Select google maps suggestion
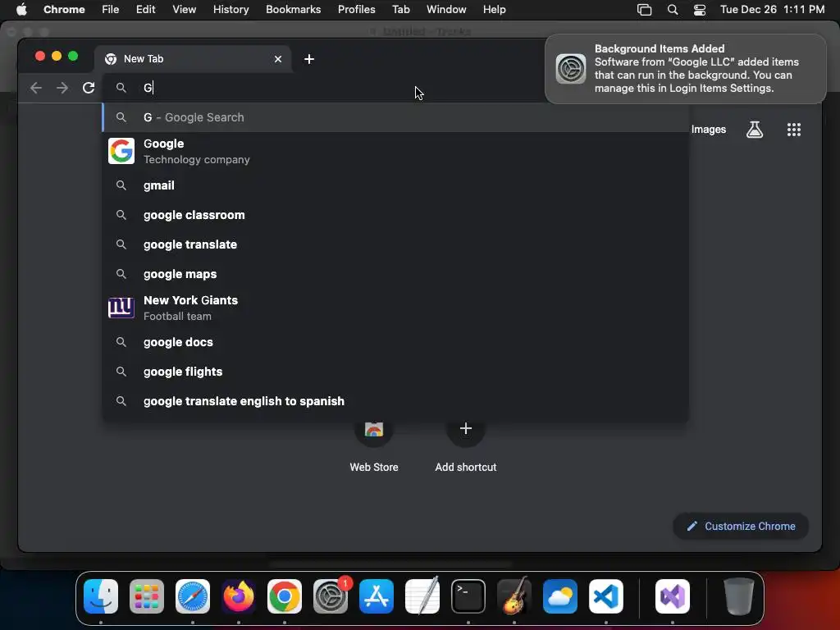This screenshot has width=840, height=630. pyautogui.click(x=395, y=274)
